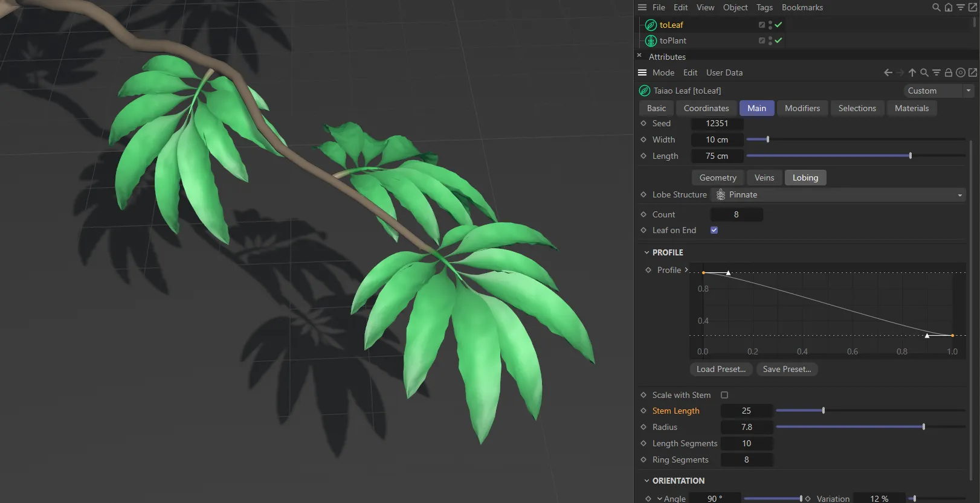Click Save Preset button
Screen dimensions: 980x503
pos(787,369)
